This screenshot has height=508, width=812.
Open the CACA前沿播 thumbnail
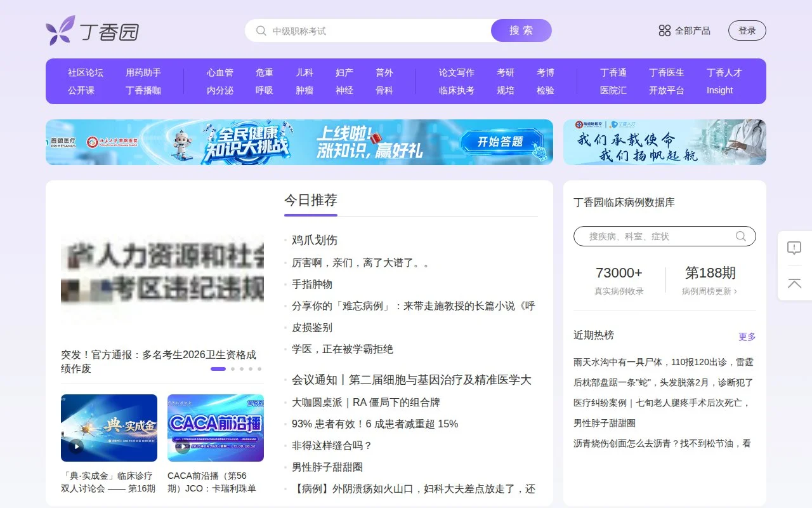click(216, 428)
